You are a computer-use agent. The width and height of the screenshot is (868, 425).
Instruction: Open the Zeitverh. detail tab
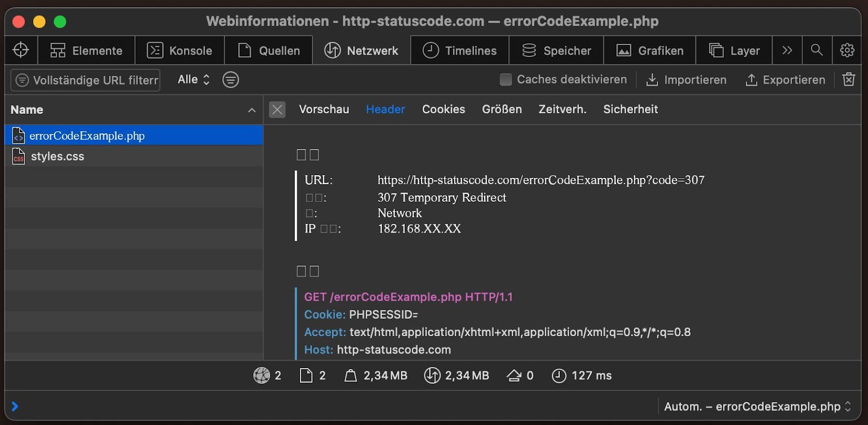(x=562, y=109)
